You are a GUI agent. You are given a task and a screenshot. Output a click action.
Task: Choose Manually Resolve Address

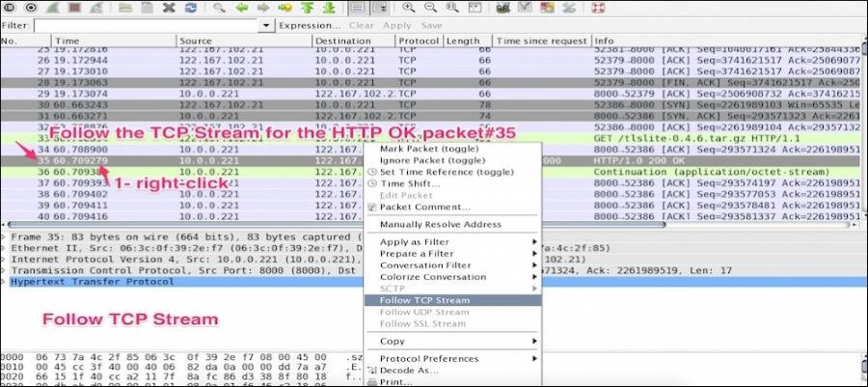click(452, 224)
